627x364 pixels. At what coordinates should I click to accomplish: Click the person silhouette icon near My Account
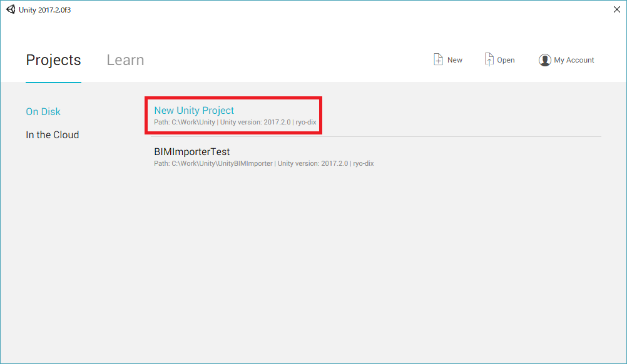coord(544,59)
